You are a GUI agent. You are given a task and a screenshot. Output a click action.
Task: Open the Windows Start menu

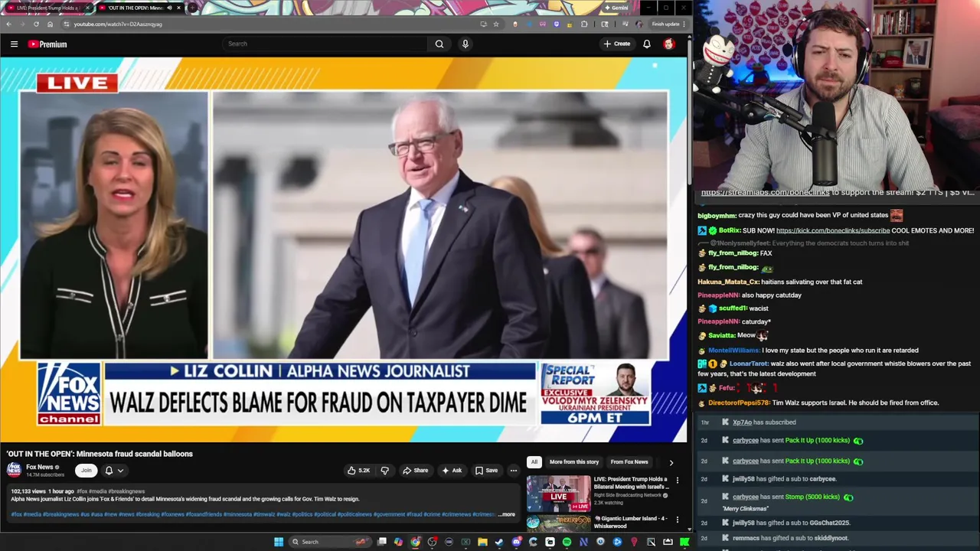click(x=279, y=542)
